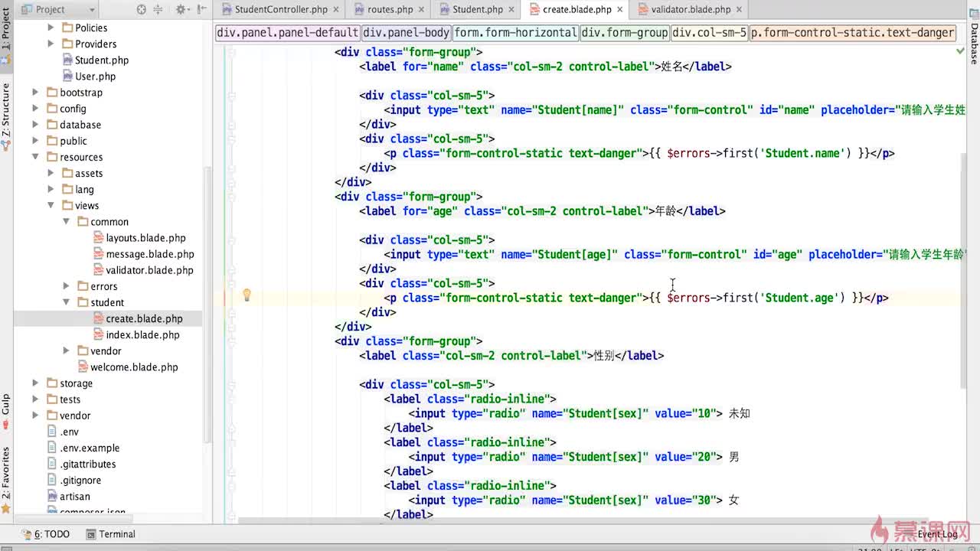Click the .gitattributes file icon
980x551 pixels.
click(x=52, y=464)
